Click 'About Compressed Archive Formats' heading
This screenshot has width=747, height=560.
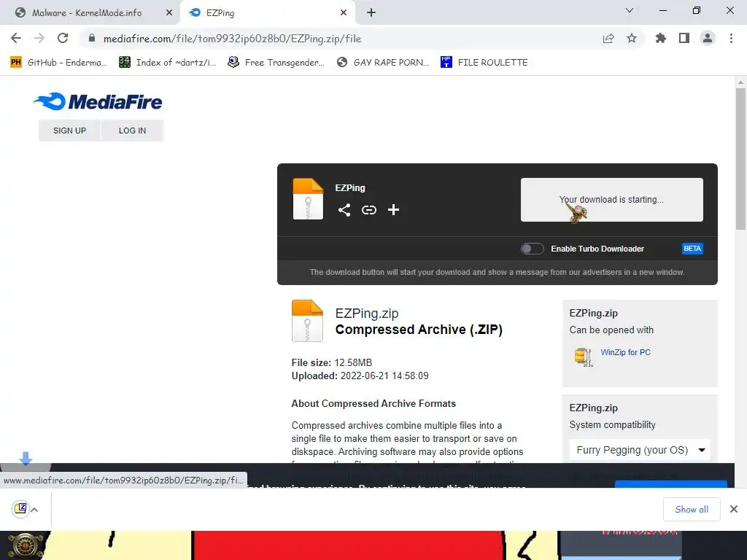pyautogui.click(x=373, y=403)
